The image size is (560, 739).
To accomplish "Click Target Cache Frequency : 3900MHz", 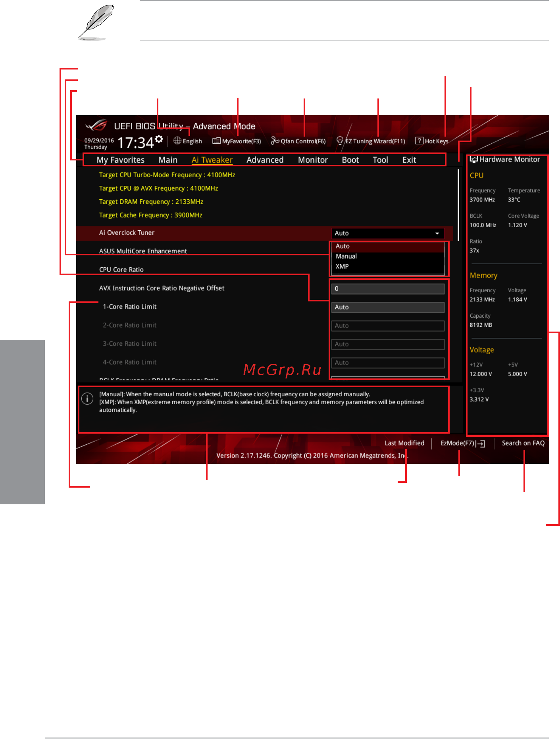I will coord(150,215).
